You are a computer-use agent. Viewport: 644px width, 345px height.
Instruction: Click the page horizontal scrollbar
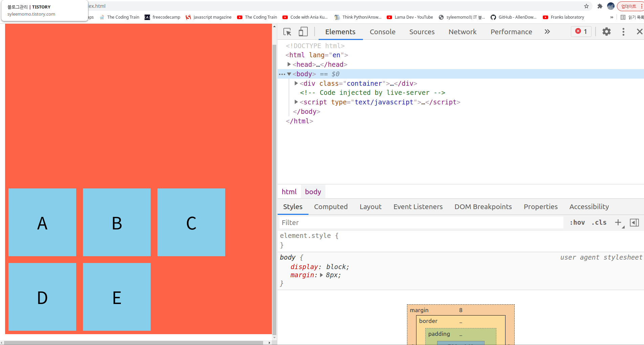133,343
